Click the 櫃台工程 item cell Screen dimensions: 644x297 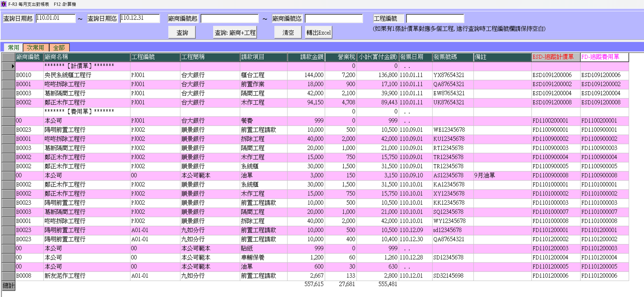(x=263, y=75)
